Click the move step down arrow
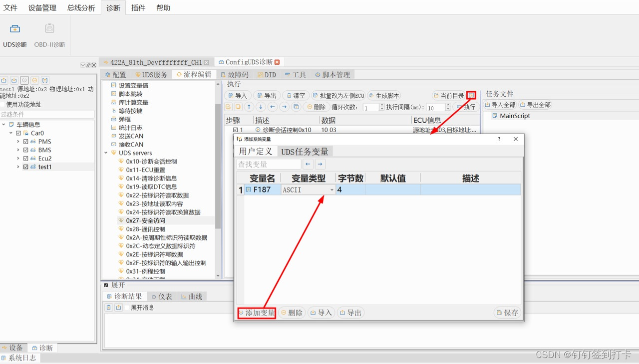 [261, 107]
